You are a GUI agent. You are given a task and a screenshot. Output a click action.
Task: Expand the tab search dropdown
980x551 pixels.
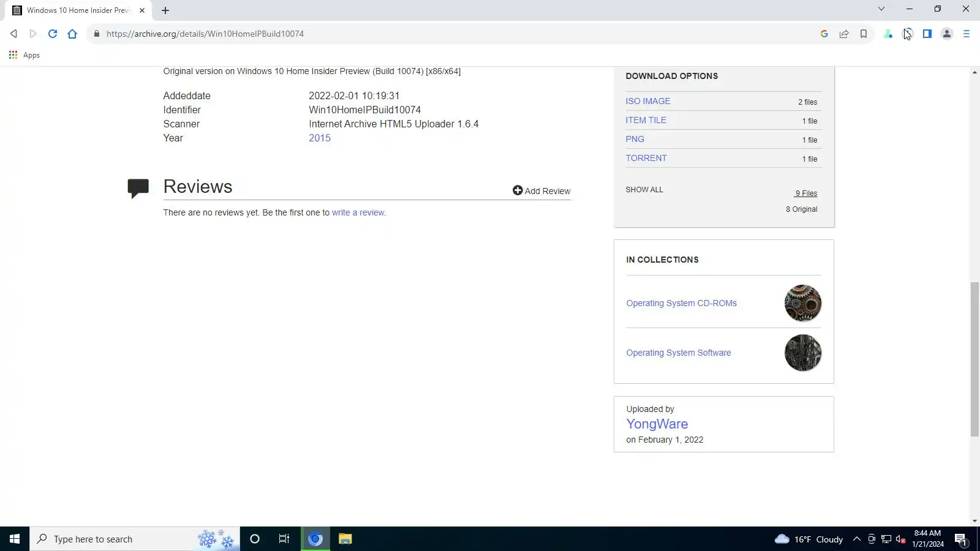pyautogui.click(x=881, y=9)
